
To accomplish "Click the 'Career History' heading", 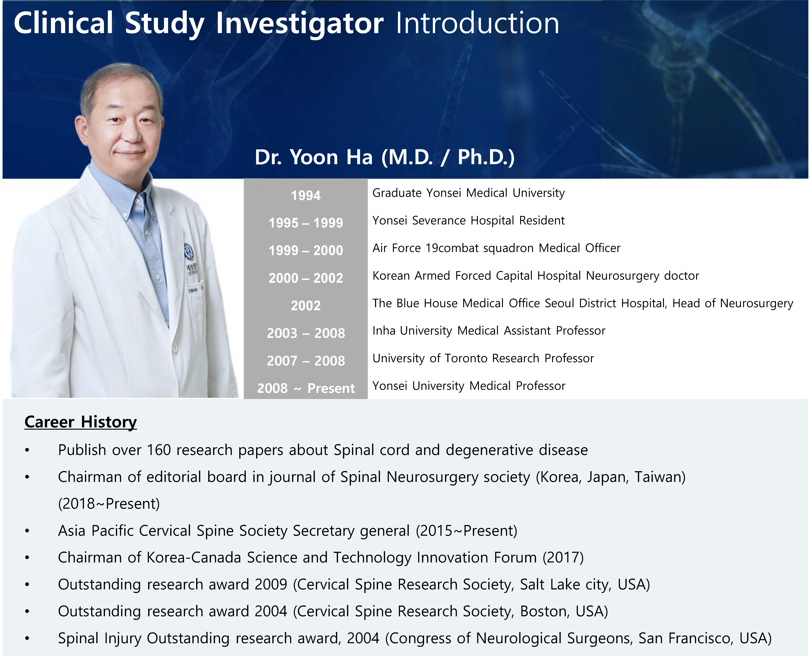I will click(80, 422).
